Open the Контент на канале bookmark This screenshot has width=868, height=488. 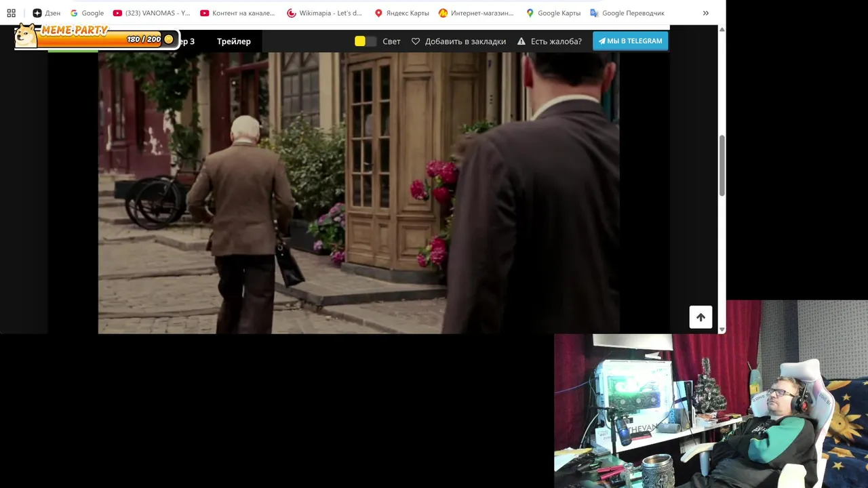pos(238,13)
